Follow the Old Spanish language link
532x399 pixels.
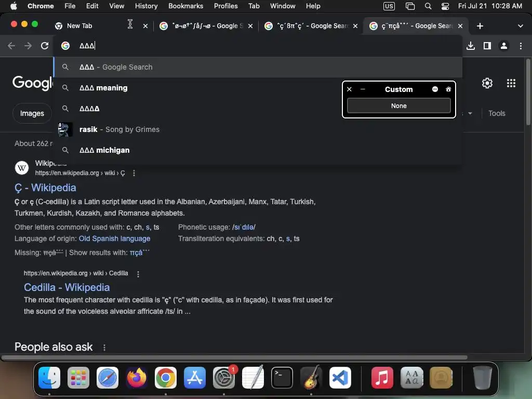point(114,238)
